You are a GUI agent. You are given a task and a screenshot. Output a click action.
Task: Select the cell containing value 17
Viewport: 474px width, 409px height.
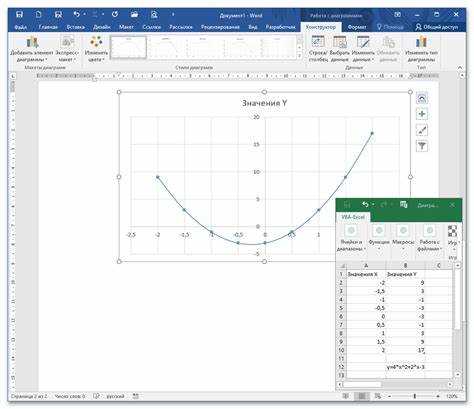coord(406,350)
